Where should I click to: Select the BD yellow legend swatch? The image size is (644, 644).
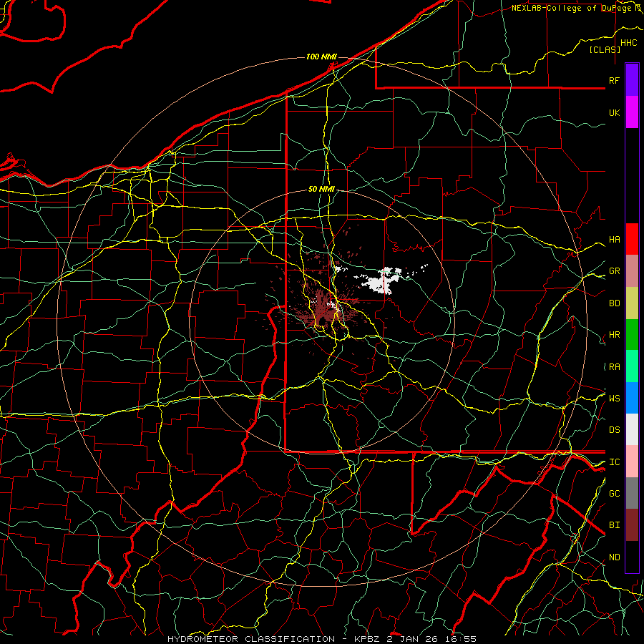(x=632, y=303)
